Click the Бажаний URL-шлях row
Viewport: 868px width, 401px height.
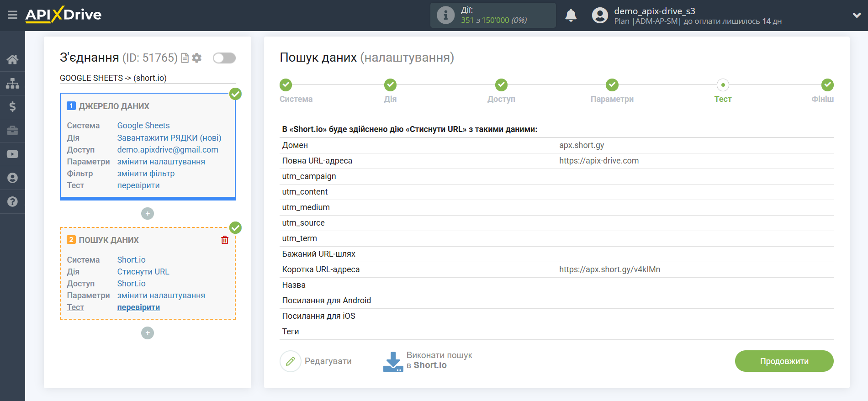556,254
